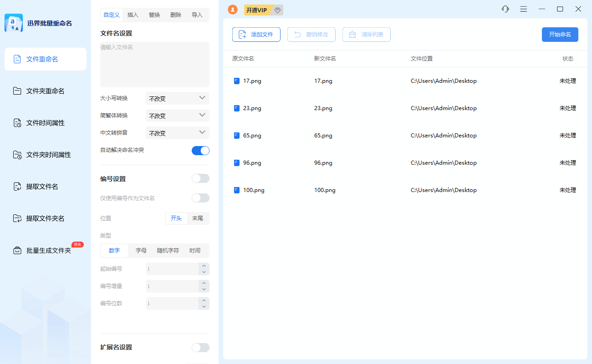Disable the 自动解决命名冲突 toggle

coord(200,151)
